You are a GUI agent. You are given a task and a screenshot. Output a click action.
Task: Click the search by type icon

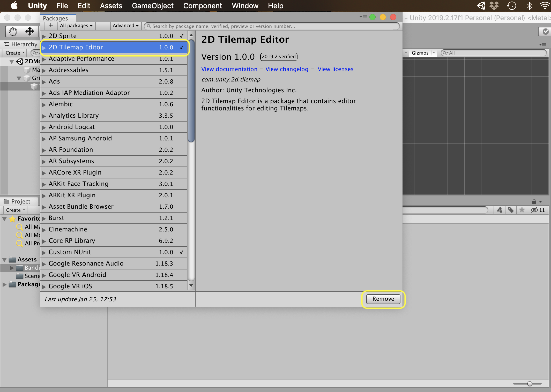point(500,210)
